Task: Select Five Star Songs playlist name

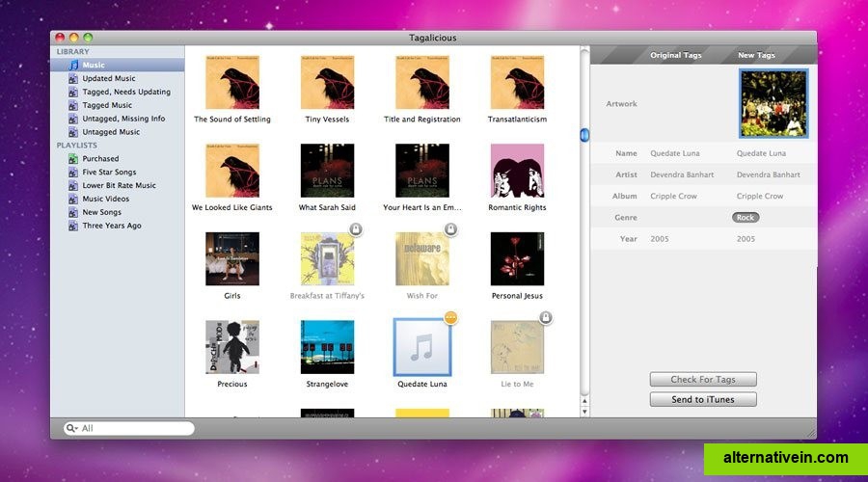Action: coord(109,173)
